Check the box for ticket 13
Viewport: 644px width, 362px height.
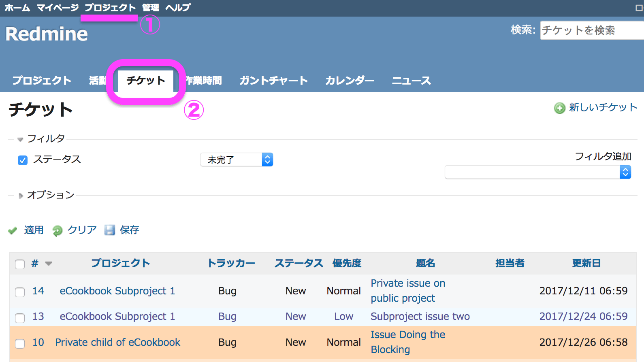(20, 318)
